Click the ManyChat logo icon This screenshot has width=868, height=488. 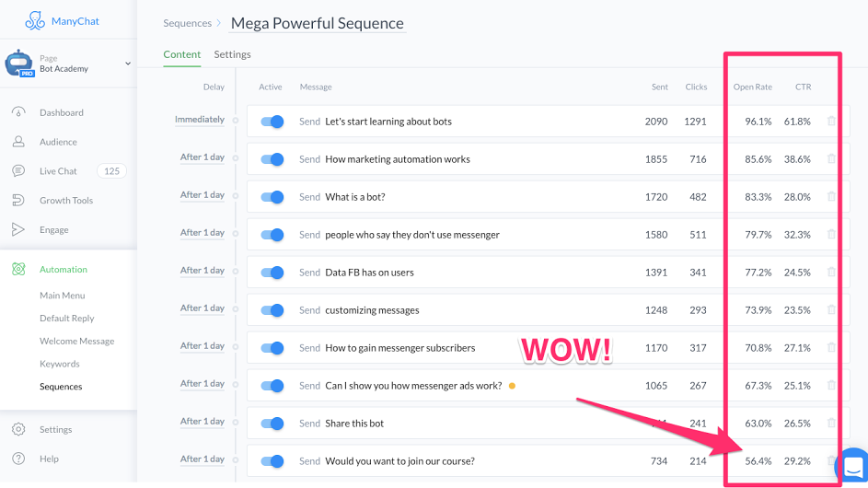click(35, 20)
